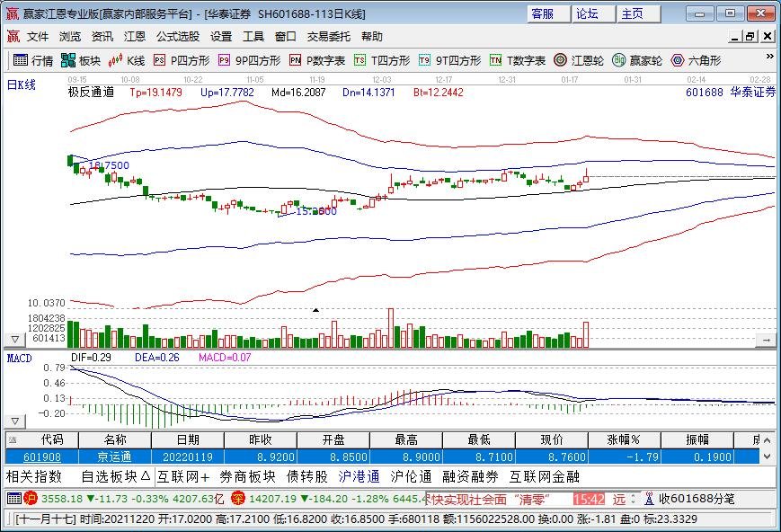Viewport: 781px width, 532px height.
Task: Open the 六角形 hexagon tool
Action: pyautogui.click(x=697, y=61)
